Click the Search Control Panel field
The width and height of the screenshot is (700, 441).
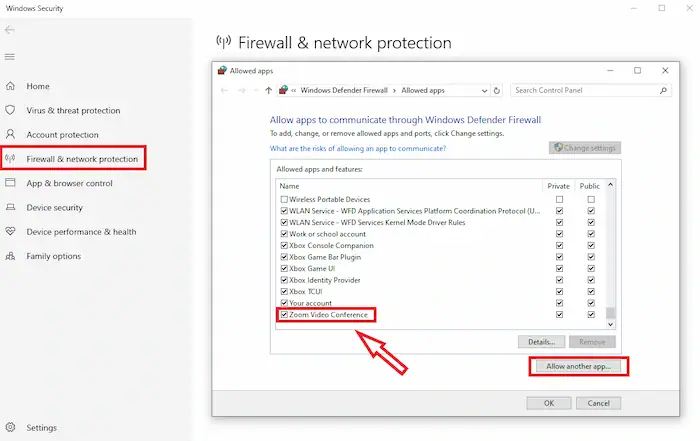pos(583,90)
